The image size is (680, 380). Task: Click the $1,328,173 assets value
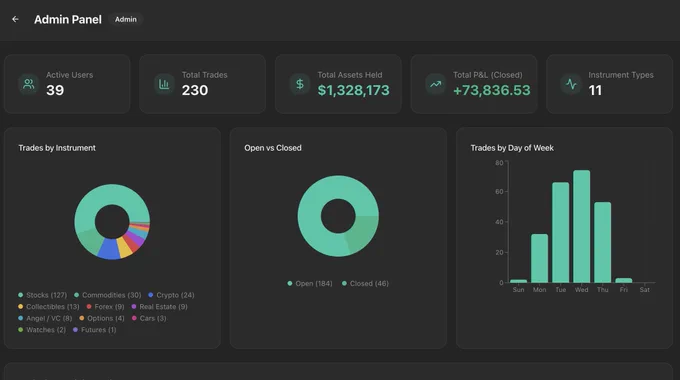(x=353, y=90)
